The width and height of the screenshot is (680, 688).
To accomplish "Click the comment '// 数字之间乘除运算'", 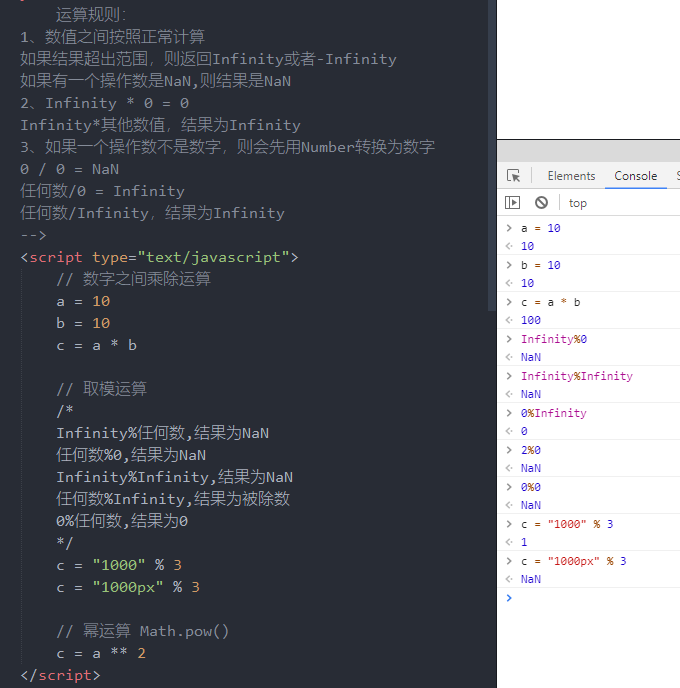I will [133, 279].
